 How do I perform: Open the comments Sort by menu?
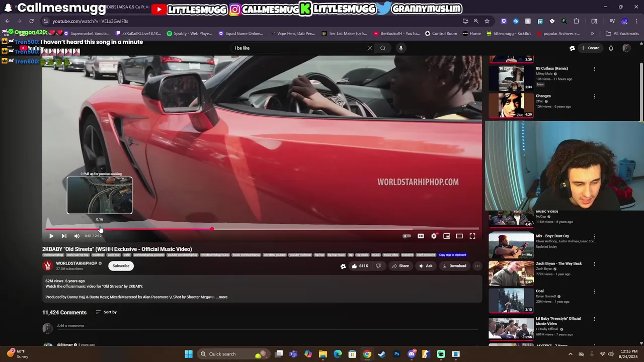(106, 312)
